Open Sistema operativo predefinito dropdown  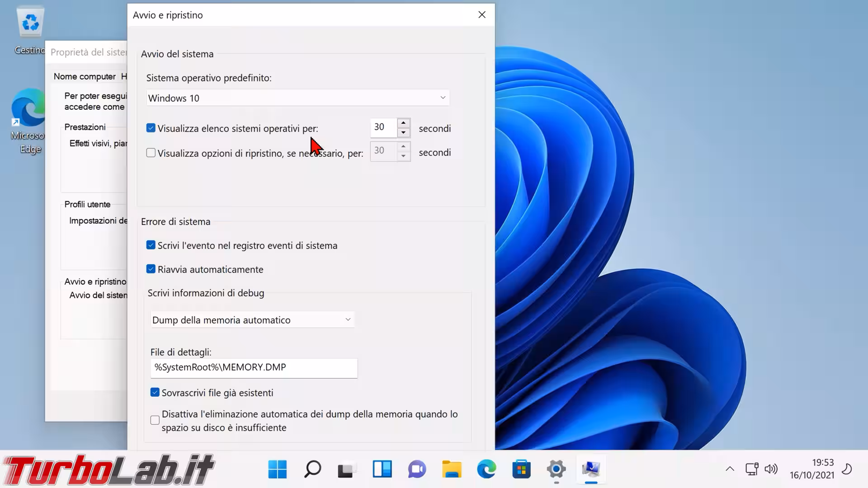[x=298, y=98]
